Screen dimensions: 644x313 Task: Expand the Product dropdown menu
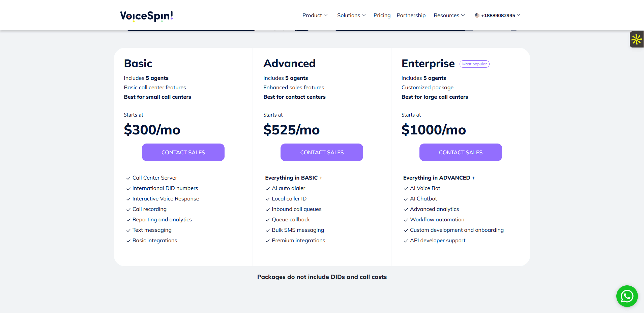tap(315, 15)
